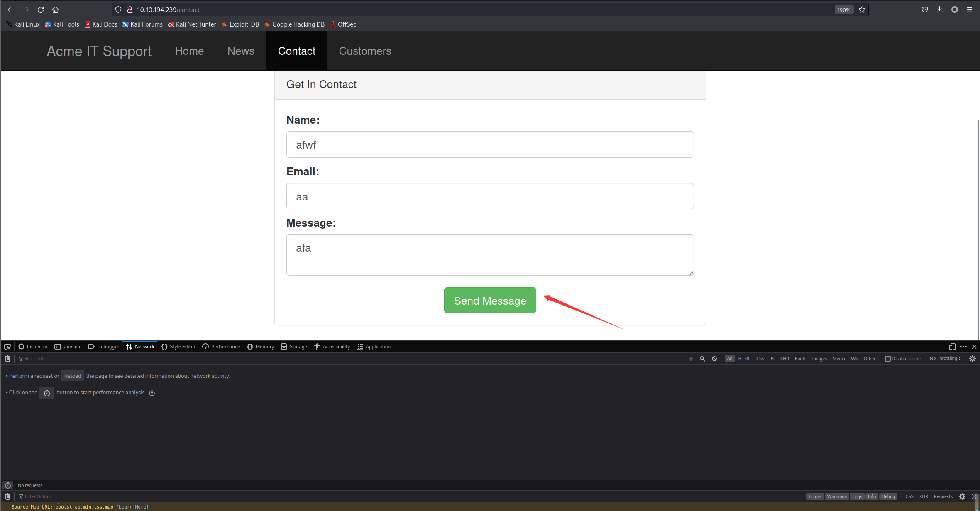Pause network recording in devtools
980x511 pixels.
tap(679, 359)
